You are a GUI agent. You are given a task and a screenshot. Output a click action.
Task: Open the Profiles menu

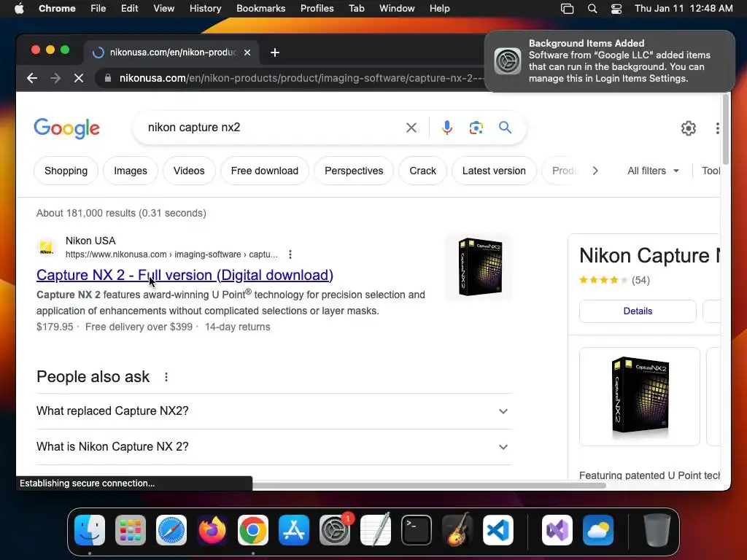(x=317, y=9)
